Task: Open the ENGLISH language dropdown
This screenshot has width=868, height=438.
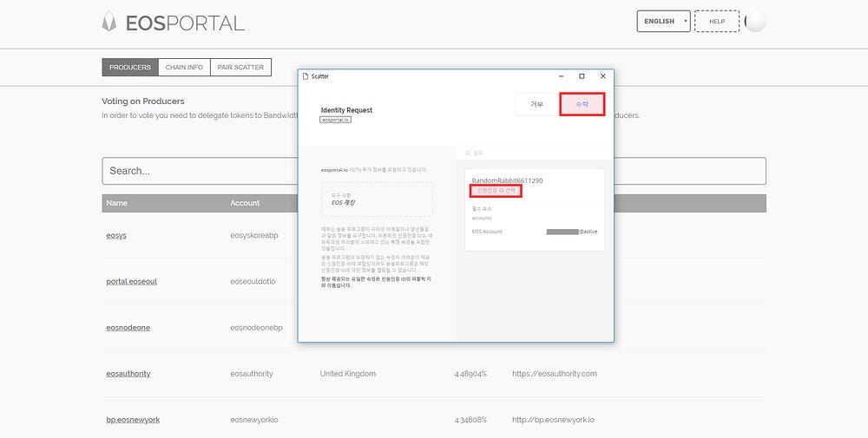Action: (x=663, y=21)
